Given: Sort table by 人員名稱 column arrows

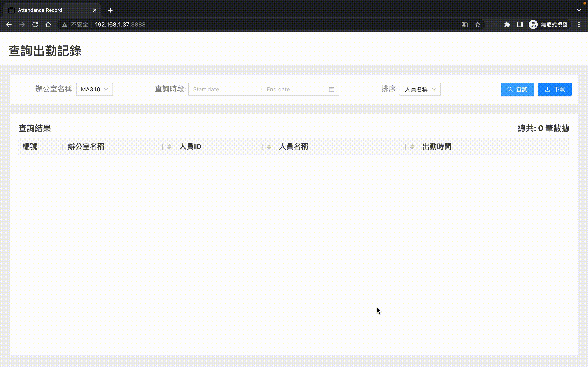Looking at the screenshot, I should coord(412,147).
